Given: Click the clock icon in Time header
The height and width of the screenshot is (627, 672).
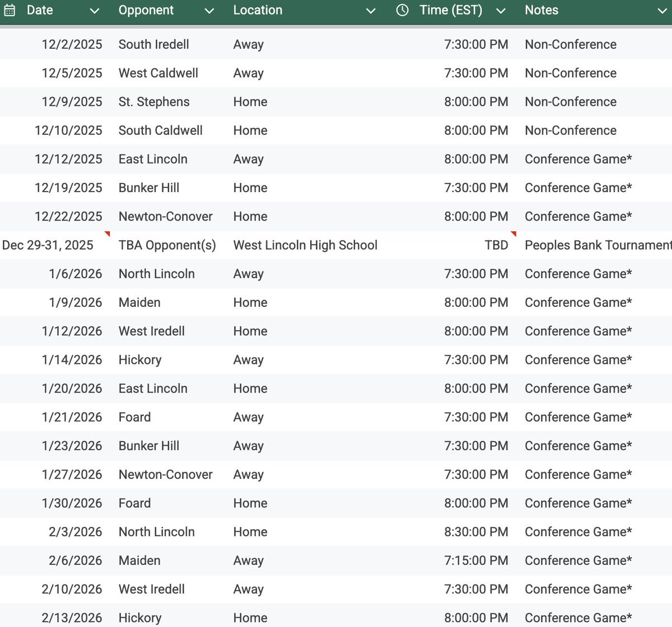Looking at the screenshot, I should 402,10.
